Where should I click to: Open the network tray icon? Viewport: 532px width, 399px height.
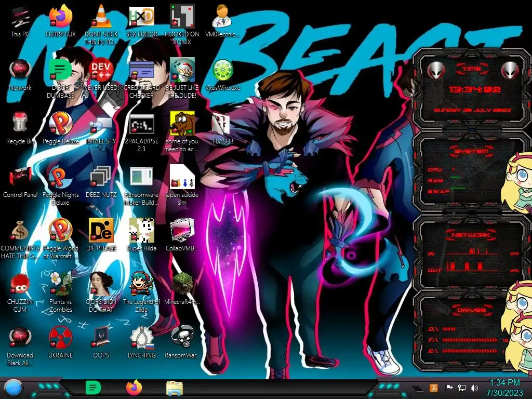[x=461, y=388]
